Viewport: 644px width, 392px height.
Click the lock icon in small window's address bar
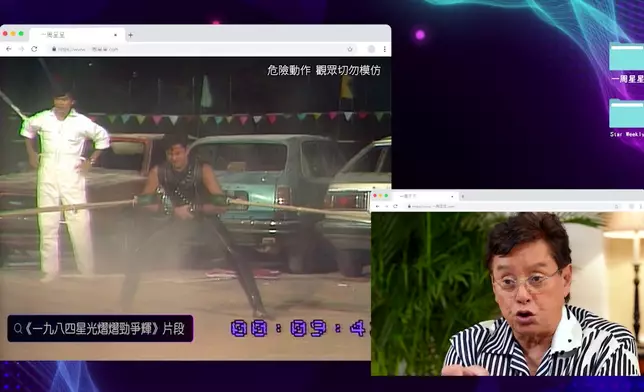[x=409, y=206]
